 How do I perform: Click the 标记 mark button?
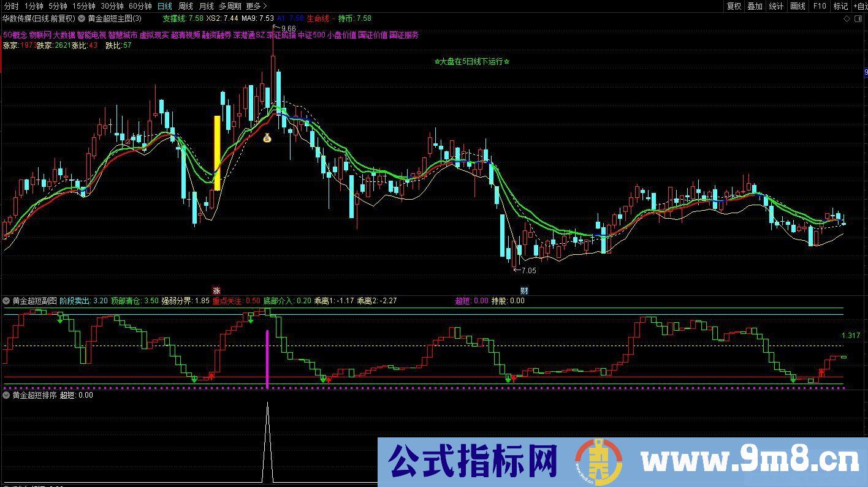(x=840, y=6)
